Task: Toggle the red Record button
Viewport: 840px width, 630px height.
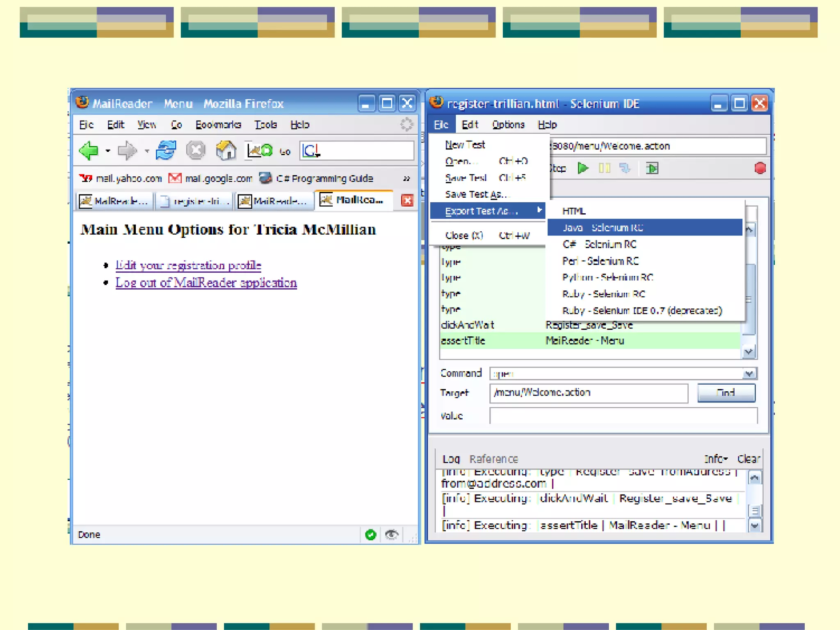Action: 760,168
